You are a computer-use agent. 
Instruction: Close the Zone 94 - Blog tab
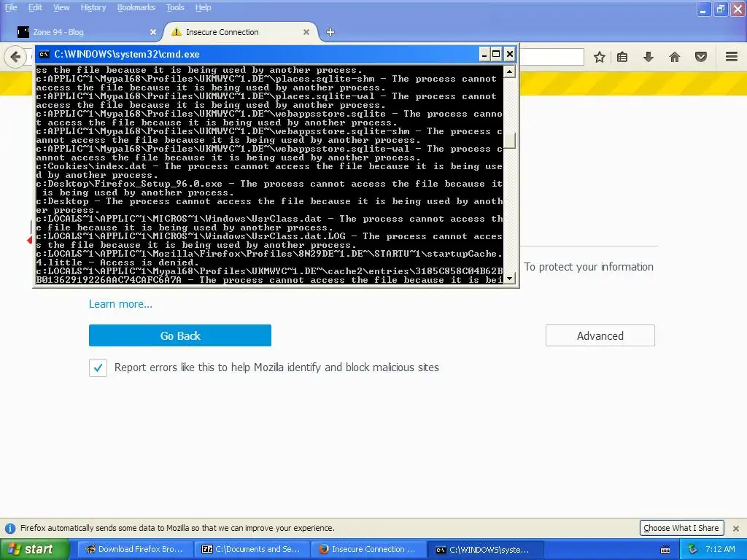tap(153, 32)
